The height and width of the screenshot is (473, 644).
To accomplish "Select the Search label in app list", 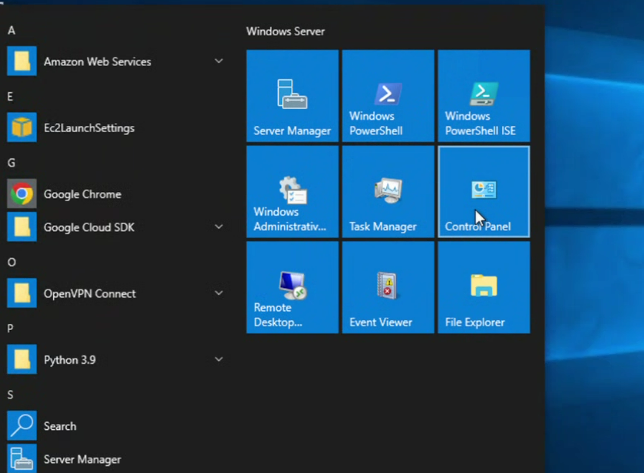I will [x=60, y=426].
